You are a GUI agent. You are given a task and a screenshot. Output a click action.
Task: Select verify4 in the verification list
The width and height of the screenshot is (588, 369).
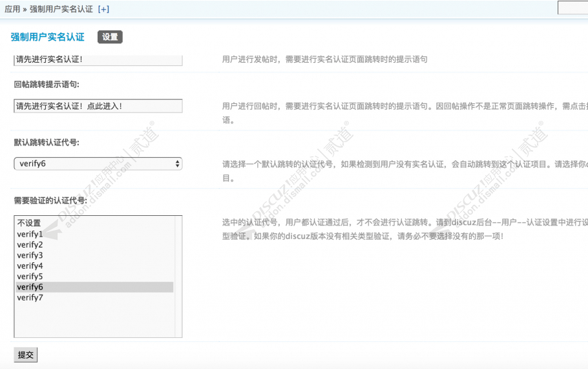click(95, 266)
